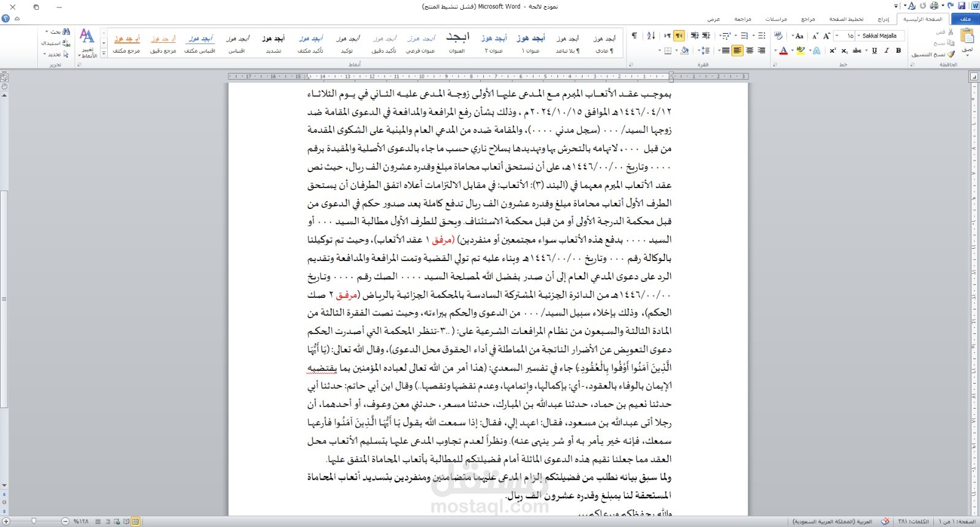This screenshot has width=980, height=527.
Task: Click the zoom slider handle
Action: (x=34, y=521)
